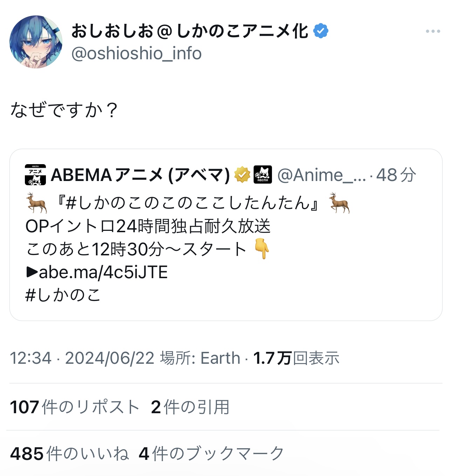Click the ABEMA アニメ quoted account avatar
This screenshot has height=476, width=452.
click(35, 175)
